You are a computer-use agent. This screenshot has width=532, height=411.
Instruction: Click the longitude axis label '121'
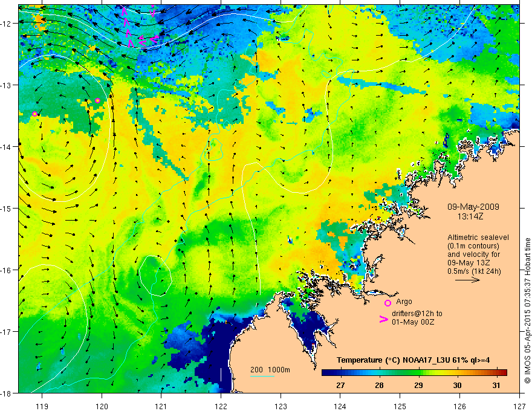pos(161,406)
